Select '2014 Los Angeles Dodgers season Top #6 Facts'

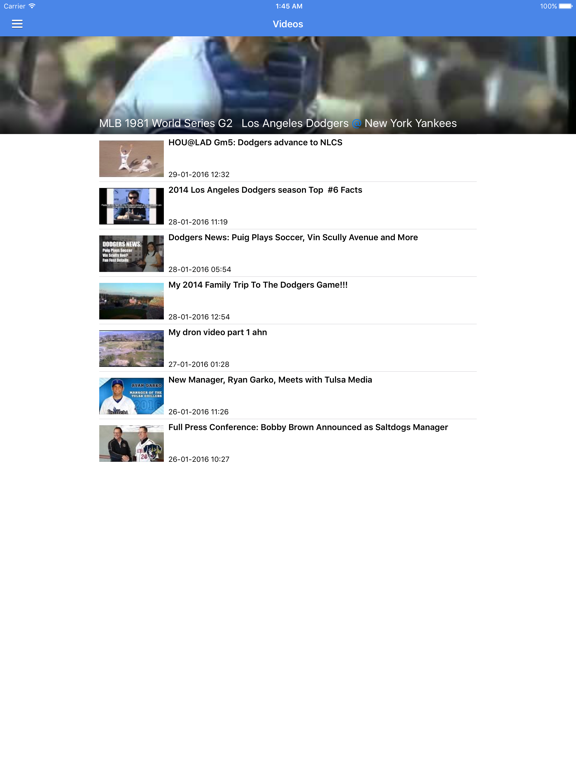tap(265, 190)
